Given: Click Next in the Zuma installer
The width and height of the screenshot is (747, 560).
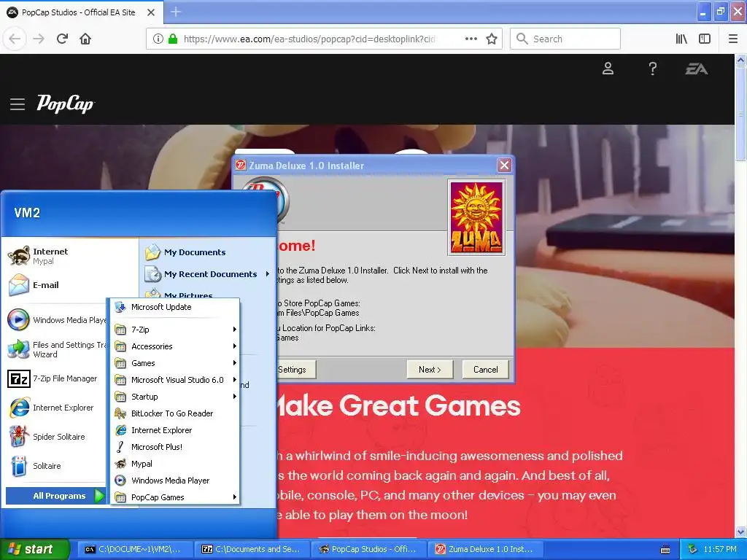Looking at the screenshot, I should click(x=430, y=370).
